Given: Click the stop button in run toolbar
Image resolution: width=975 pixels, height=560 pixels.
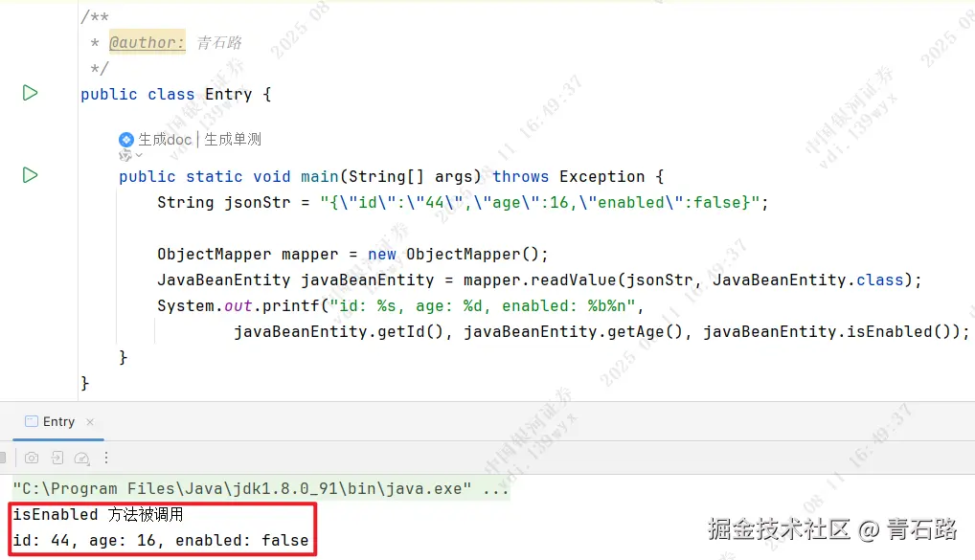Looking at the screenshot, I should click(x=3, y=459).
